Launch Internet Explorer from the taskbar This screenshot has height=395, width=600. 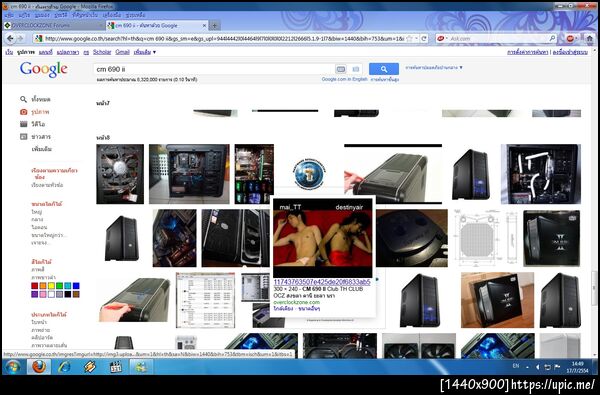click(x=64, y=367)
